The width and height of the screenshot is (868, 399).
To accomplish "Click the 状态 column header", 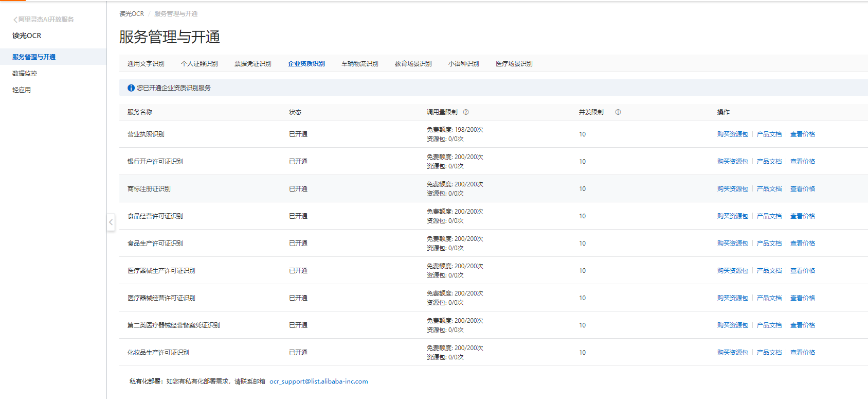I will tap(295, 112).
